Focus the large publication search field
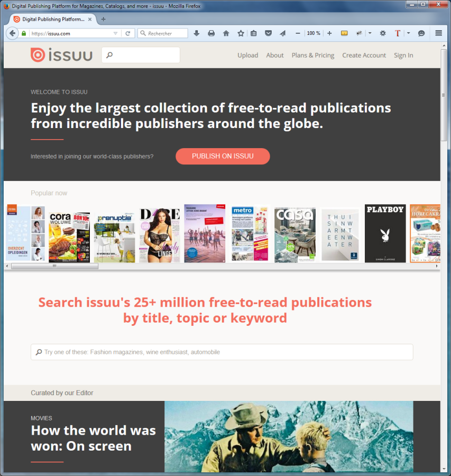The image size is (451, 476). (x=222, y=352)
